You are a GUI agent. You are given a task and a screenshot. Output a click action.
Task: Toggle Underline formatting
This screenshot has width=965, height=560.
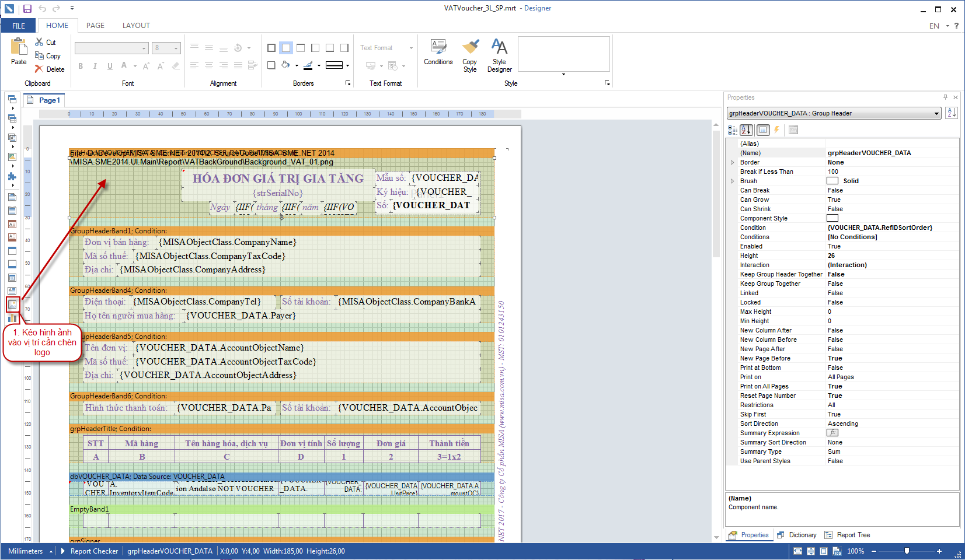[110, 66]
